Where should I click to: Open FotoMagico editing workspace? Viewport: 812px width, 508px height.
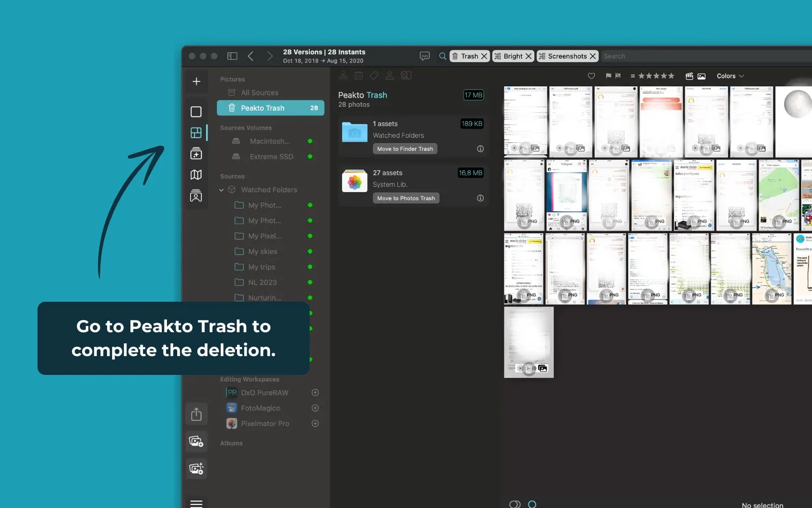tap(260, 408)
